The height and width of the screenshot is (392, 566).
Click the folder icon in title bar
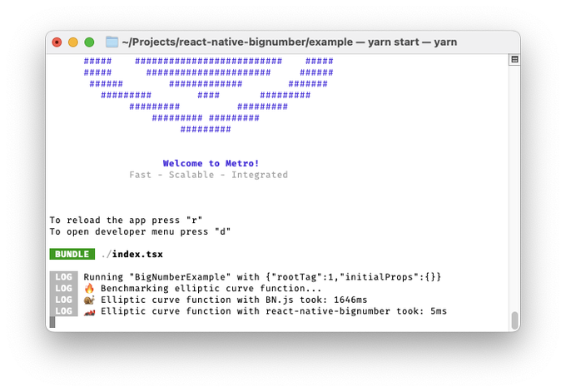coord(112,42)
